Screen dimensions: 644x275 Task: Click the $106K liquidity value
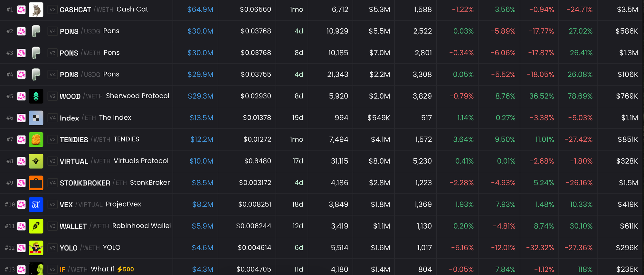(x=628, y=74)
